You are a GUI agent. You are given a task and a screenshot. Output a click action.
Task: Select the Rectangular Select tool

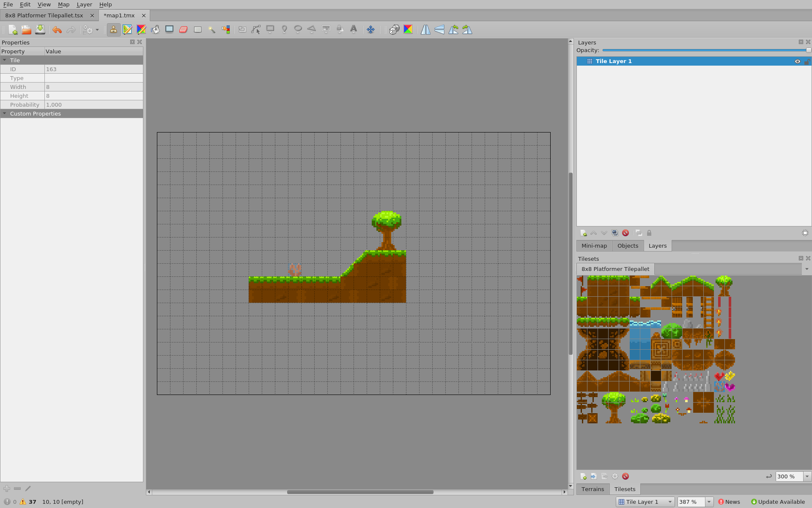pyautogui.click(x=198, y=30)
